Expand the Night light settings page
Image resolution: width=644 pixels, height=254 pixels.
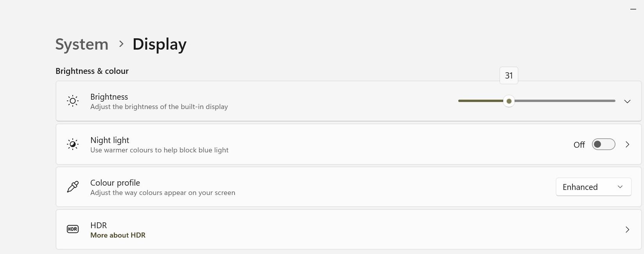pos(627,144)
